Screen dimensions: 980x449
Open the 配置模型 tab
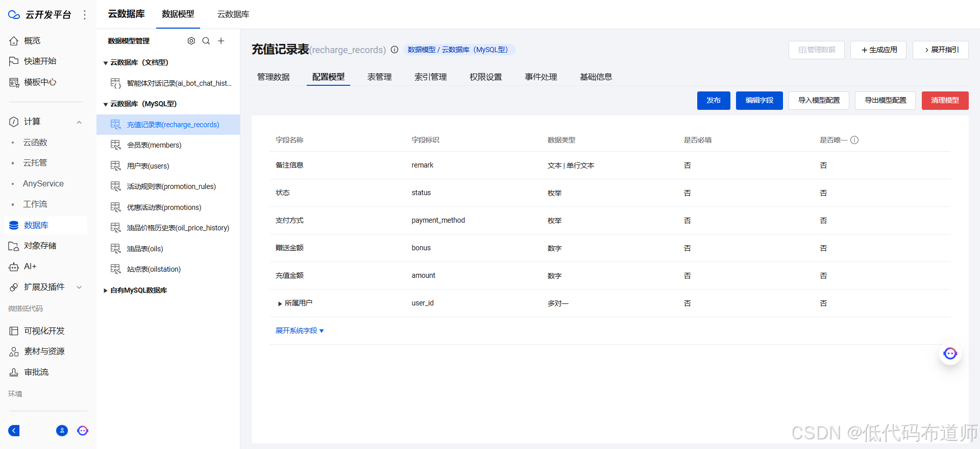(328, 77)
